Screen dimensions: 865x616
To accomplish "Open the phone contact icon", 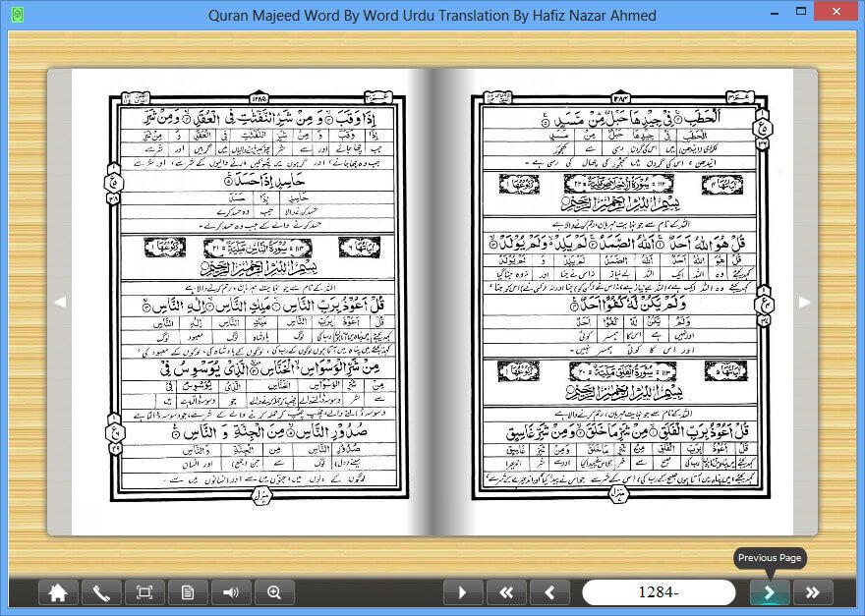I will click(101, 592).
